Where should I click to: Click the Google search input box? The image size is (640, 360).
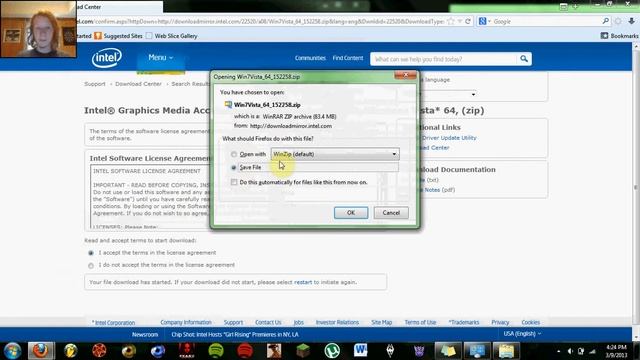[x=547, y=21]
